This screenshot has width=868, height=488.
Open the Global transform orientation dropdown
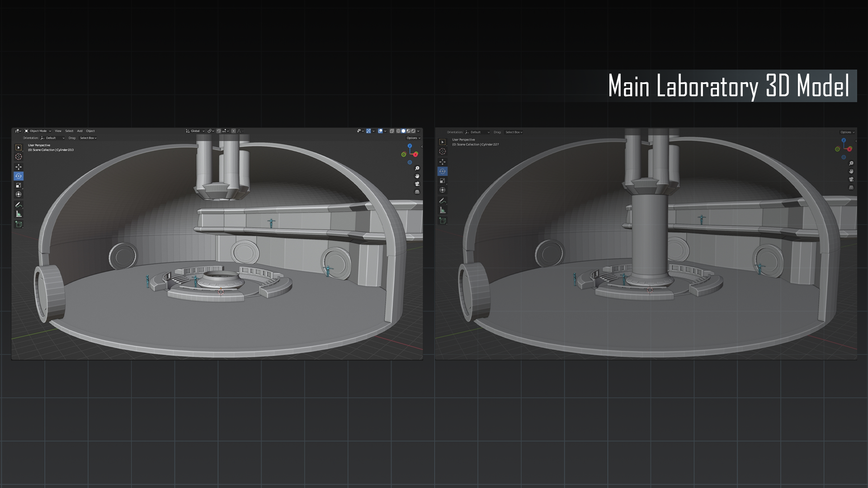coord(195,131)
